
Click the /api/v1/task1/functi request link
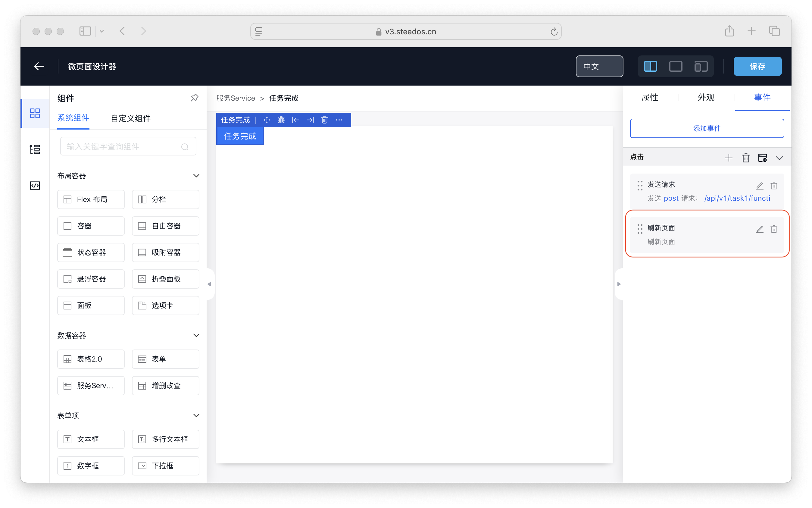pos(737,198)
